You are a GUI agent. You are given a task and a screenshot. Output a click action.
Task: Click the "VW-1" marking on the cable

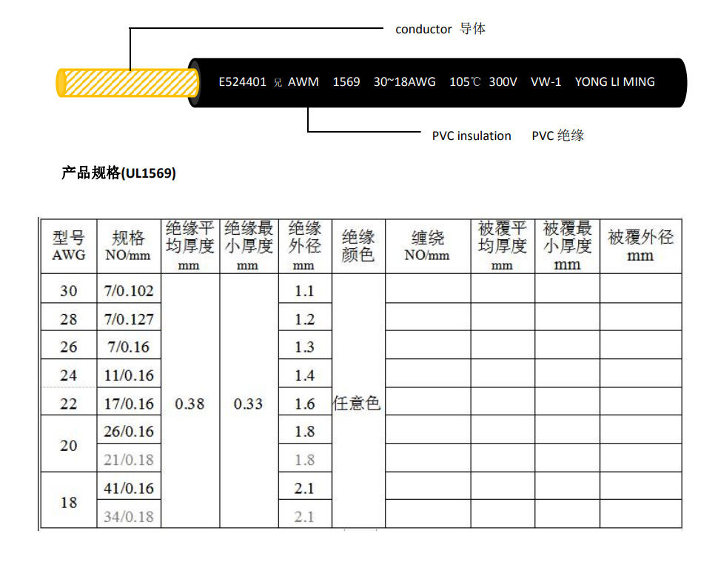click(x=546, y=81)
